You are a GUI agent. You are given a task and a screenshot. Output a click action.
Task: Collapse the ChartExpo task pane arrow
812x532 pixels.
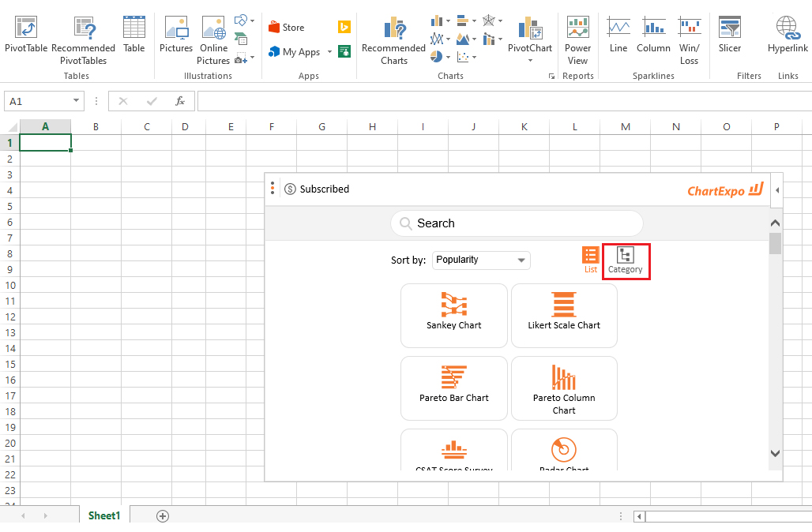coord(776,190)
